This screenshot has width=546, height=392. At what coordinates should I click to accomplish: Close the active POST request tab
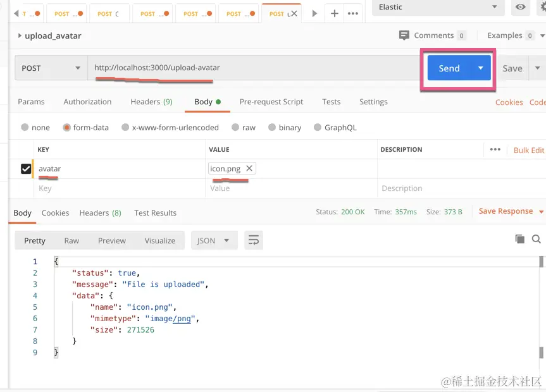click(x=294, y=13)
